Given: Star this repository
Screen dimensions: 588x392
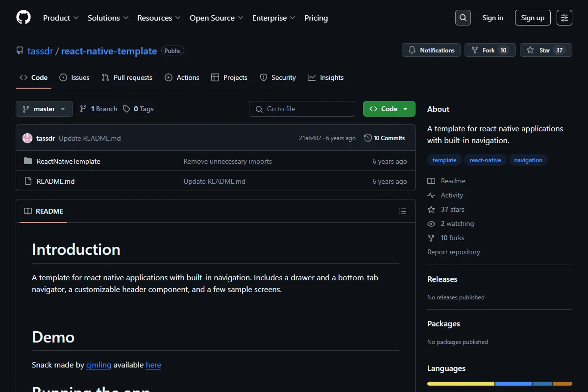Looking at the screenshot, I should pyautogui.click(x=546, y=50).
